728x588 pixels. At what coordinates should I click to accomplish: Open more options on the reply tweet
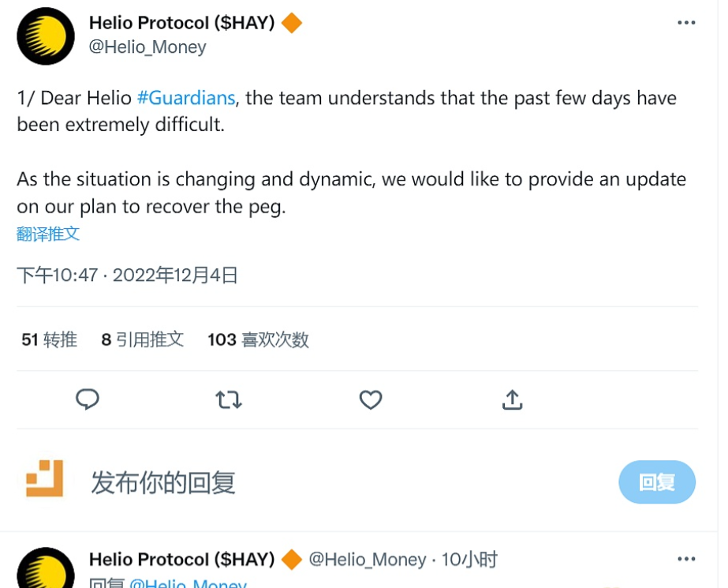click(685, 559)
